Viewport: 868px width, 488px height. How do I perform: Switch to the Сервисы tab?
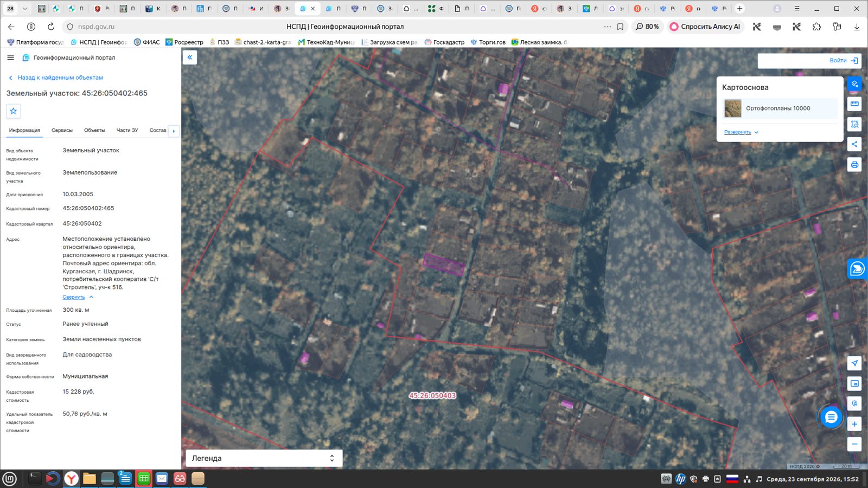(x=62, y=130)
